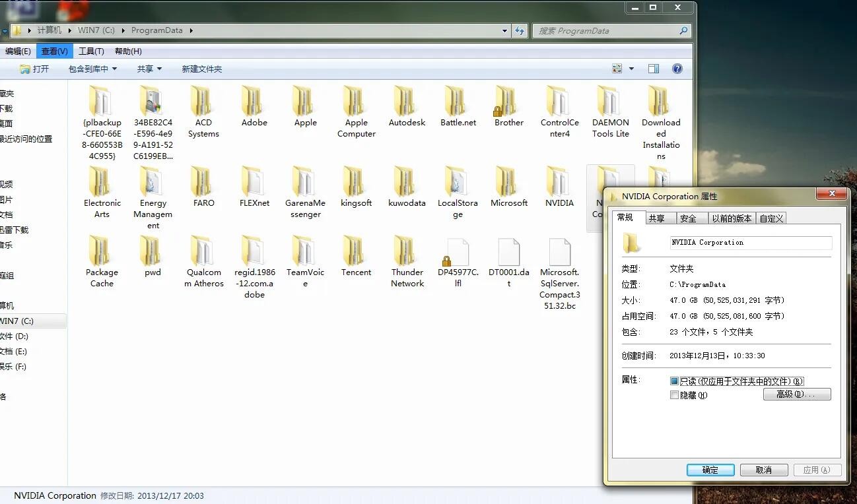This screenshot has height=504, width=857.
Task: Select the Package Cache folder
Action: 102,261
